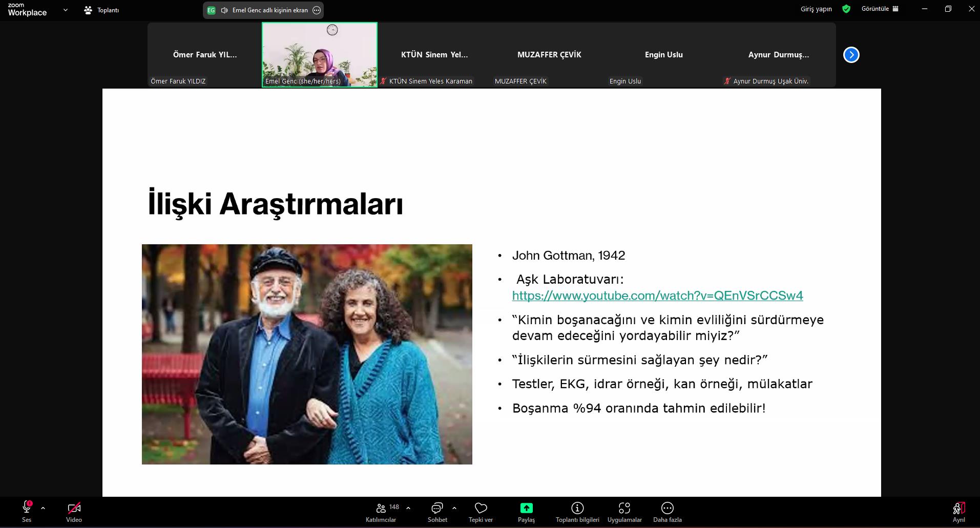Open the Sohbet chat panel
Screen dimensions: 980x528
[x=437, y=512]
